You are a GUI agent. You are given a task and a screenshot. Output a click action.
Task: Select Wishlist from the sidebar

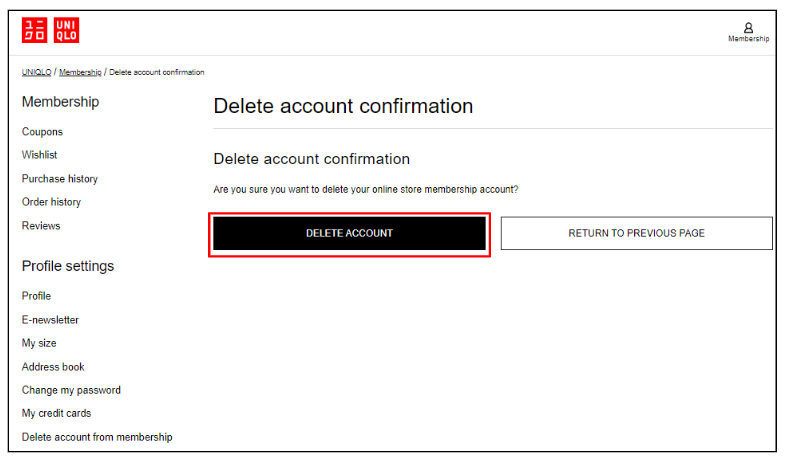pos(39,155)
